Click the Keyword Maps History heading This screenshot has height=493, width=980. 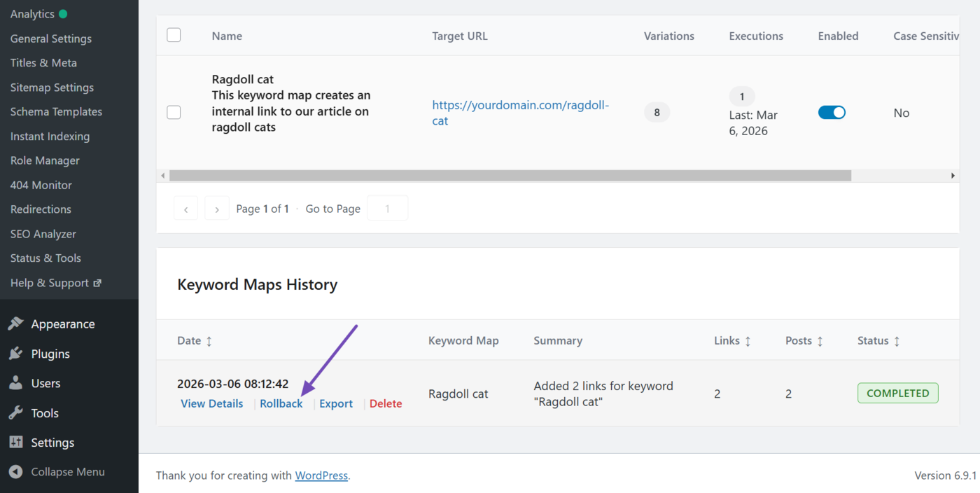[258, 284]
